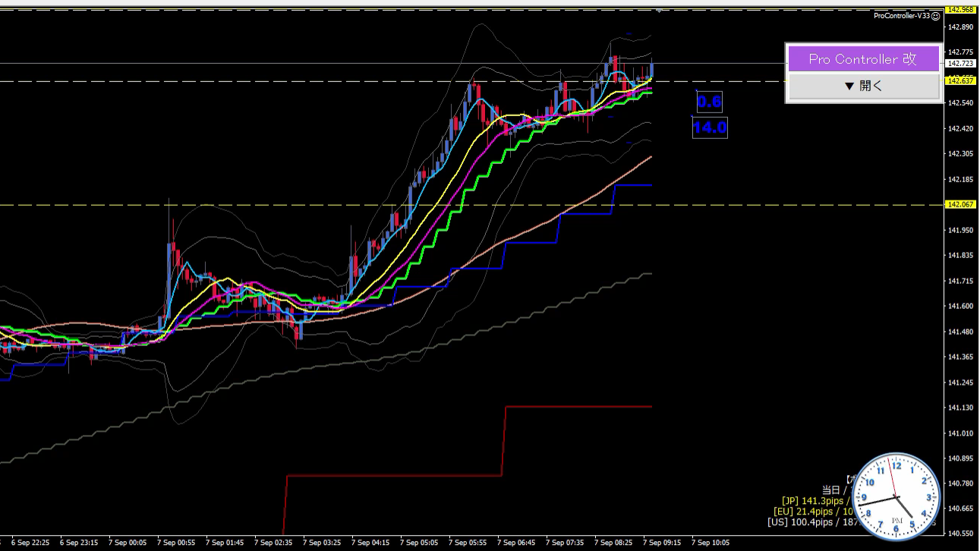Click the 7 Sep 00:05 time axis label
This screenshot has height=551, width=980.
click(x=127, y=543)
